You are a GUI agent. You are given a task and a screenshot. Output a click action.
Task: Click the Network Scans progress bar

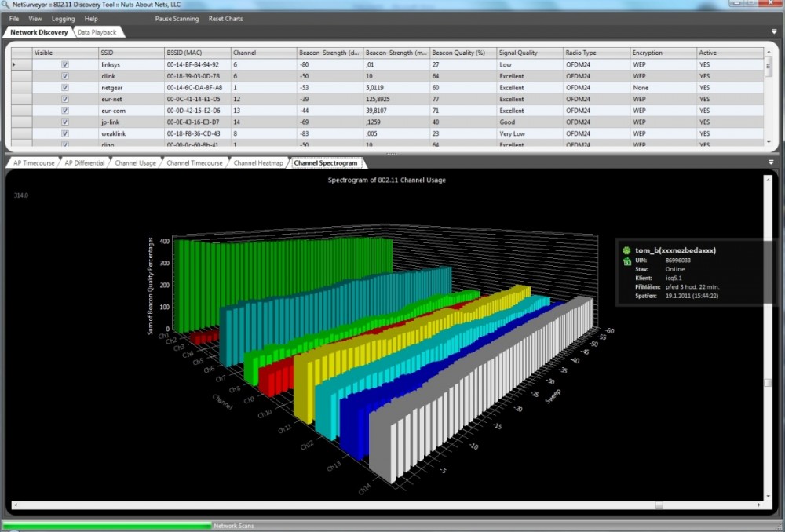pos(108,525)
